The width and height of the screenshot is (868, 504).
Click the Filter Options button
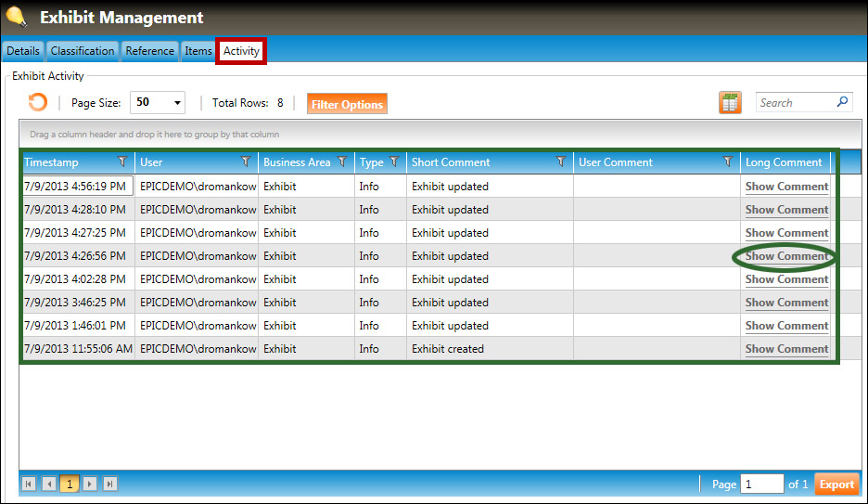coord(347,104)
